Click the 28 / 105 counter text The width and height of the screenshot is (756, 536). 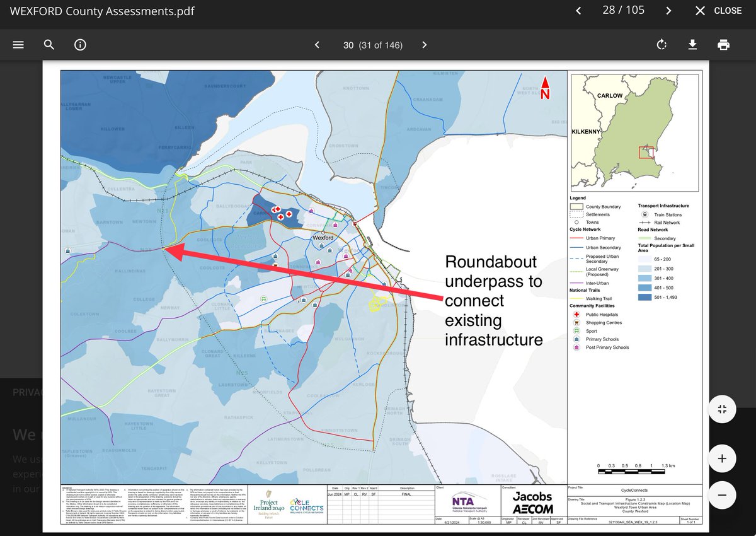pyautogui.click(x=624, y=10)
